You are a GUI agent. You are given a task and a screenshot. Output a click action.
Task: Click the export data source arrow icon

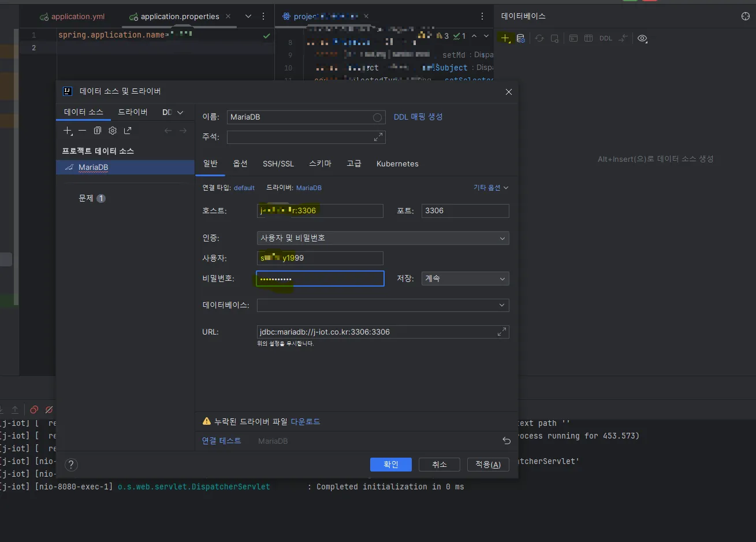point(128,131)
